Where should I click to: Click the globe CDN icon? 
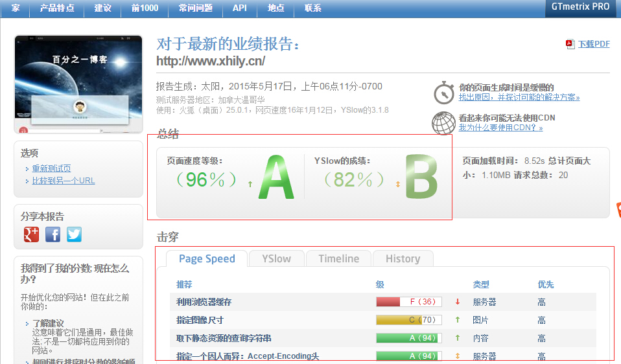(443, 123)
